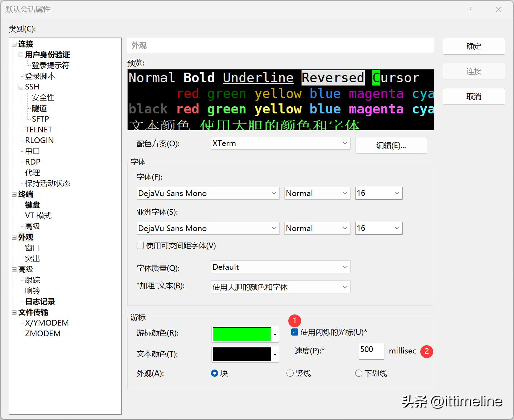Collapse the SSH tree node

[21, 87]
